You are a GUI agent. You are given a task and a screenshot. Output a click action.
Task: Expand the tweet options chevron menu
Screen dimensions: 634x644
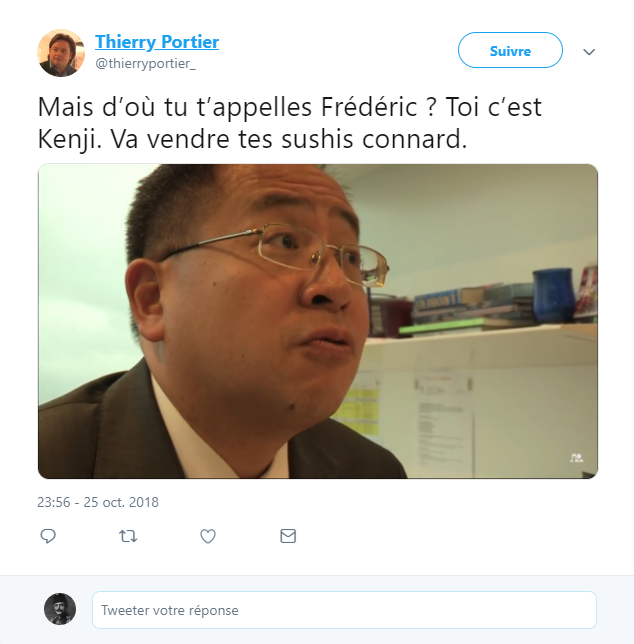[x=589, y=52]
